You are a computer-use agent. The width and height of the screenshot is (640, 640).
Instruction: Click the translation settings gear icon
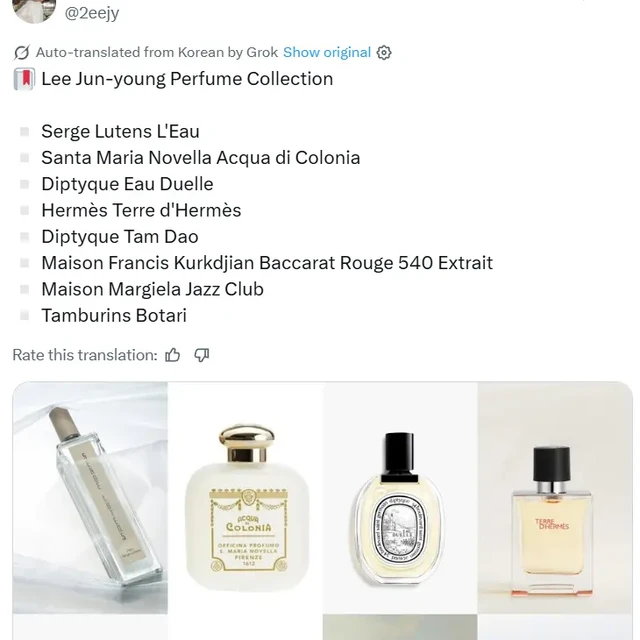pyautogui.click(x=384, y=53)
